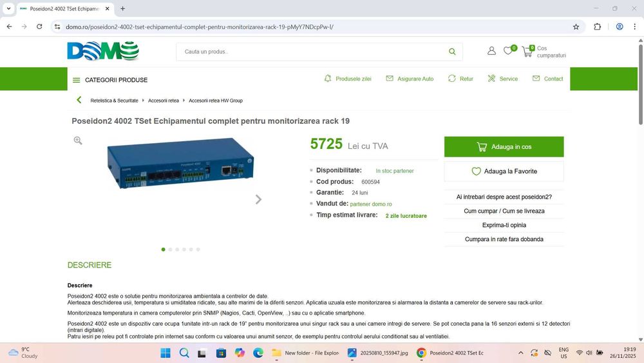Open tab search dropdown arrow

coord(8,8)
